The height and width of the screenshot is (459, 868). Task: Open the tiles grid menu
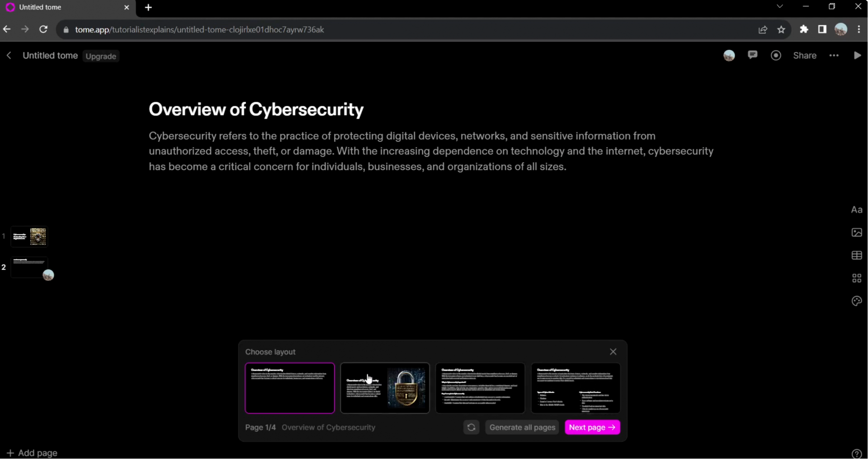pyautogui.click(x=856, y=278)
